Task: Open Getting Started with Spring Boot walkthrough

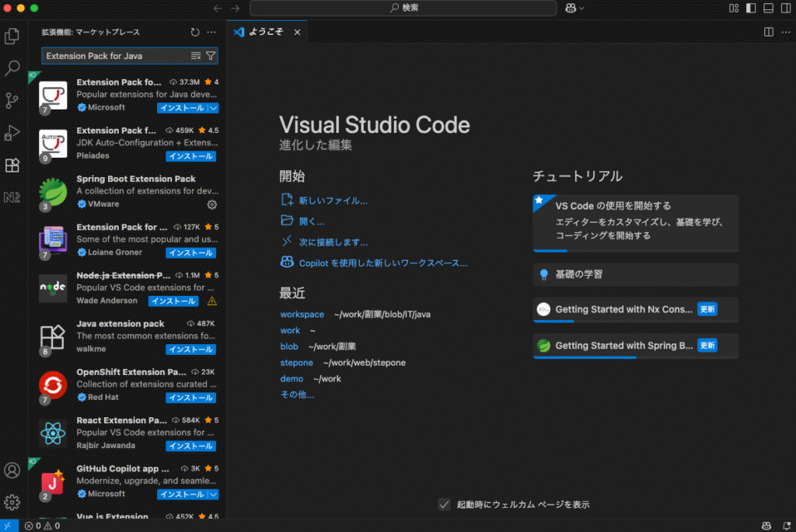Action: click(x=636, y=346)
